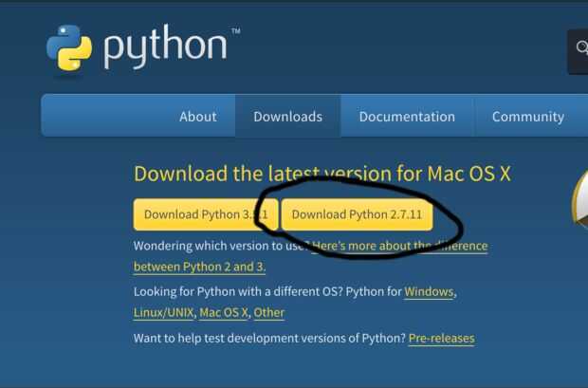Click the 'Wondering which version to use?' text
The image size is (588, 388).
[220, 246]
